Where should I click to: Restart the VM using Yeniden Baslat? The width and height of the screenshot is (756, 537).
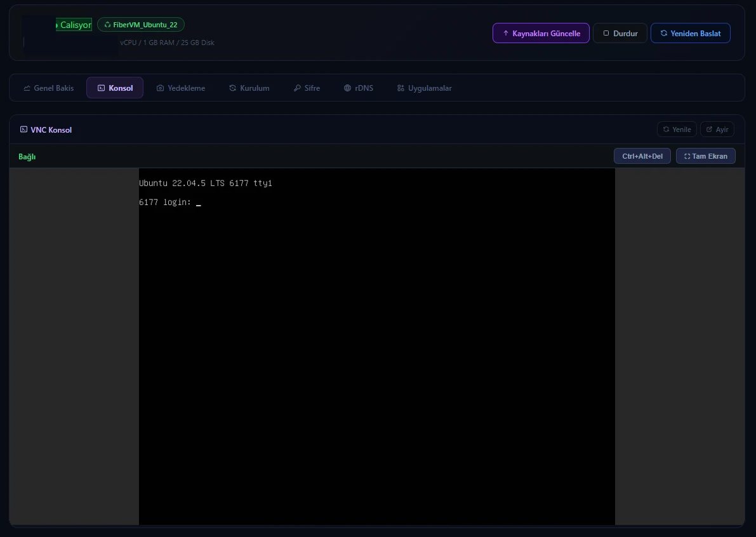pyautogui.click(x=691, y=33)
